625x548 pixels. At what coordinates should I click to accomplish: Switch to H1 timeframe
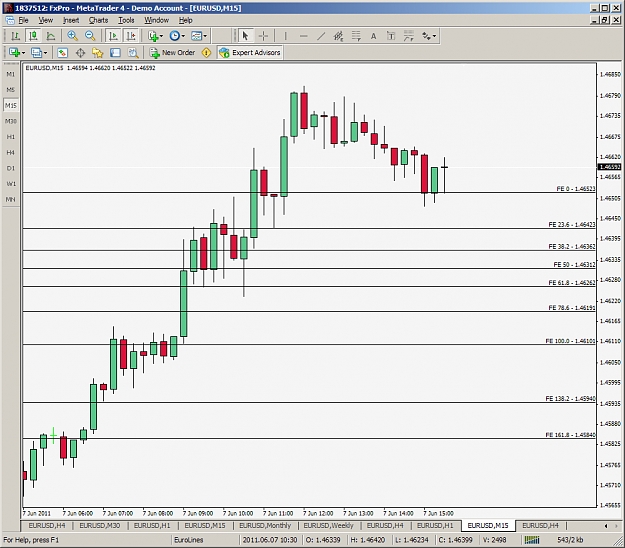pyautogui.click(x=11, y=137)
